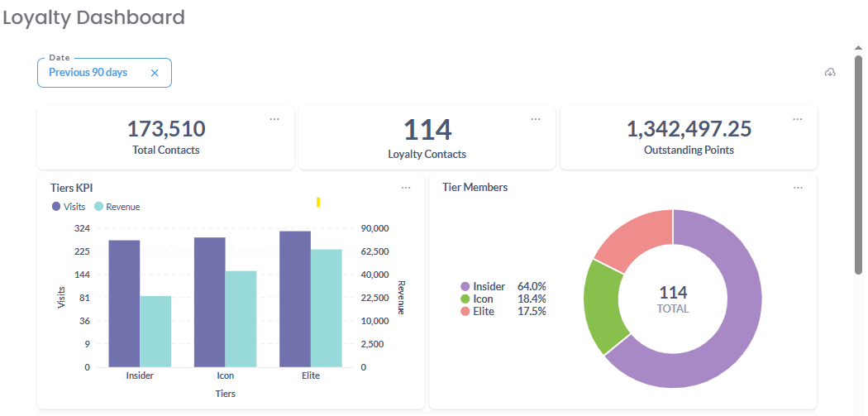This screenshot has height=416, width=868.
Task: Clear the Previous 90 days date filter
Action: pos(155,73)
